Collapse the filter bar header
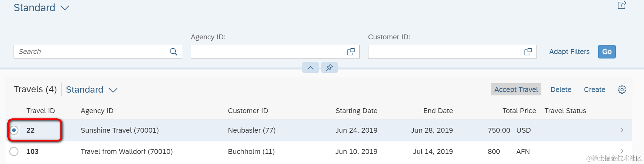644x164 pixels. (x=310, y=68)
